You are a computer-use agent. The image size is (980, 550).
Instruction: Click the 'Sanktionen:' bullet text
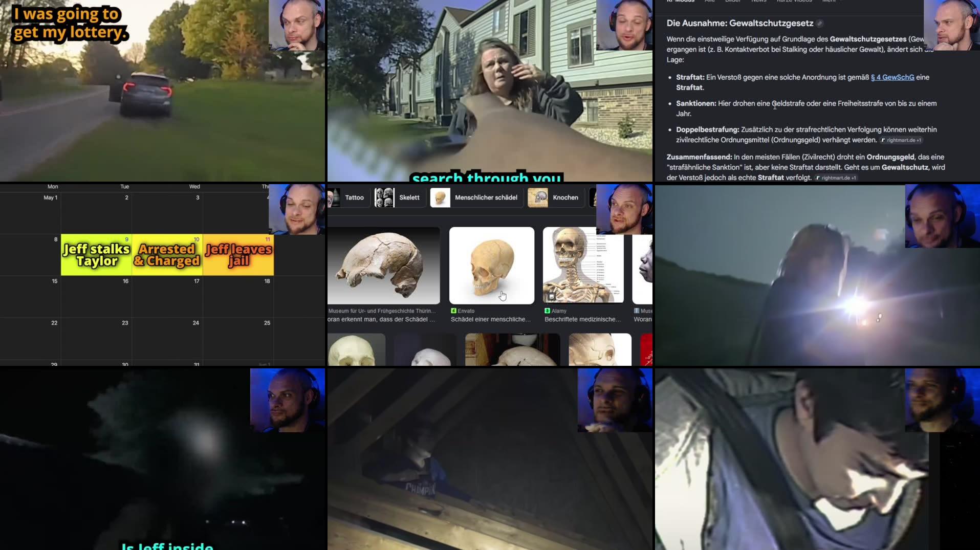pyautogui.click(x=807, y=108)
